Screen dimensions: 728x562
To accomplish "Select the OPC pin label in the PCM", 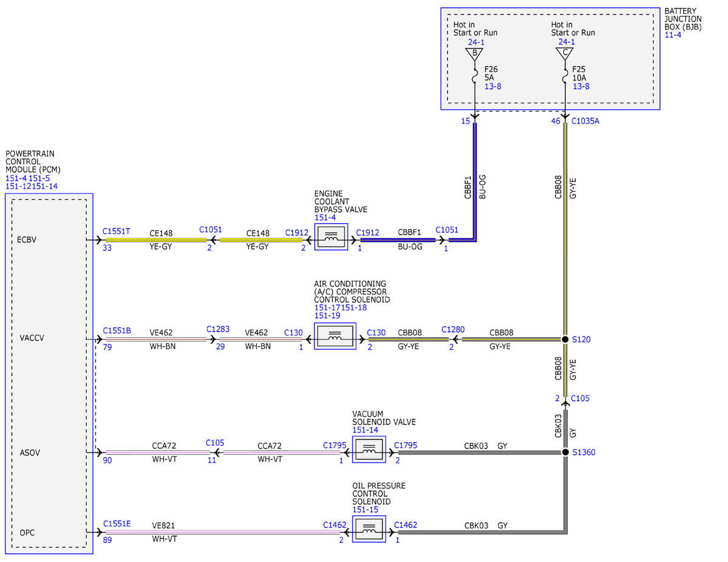I will pyautogui.click(x=27, y=533).
